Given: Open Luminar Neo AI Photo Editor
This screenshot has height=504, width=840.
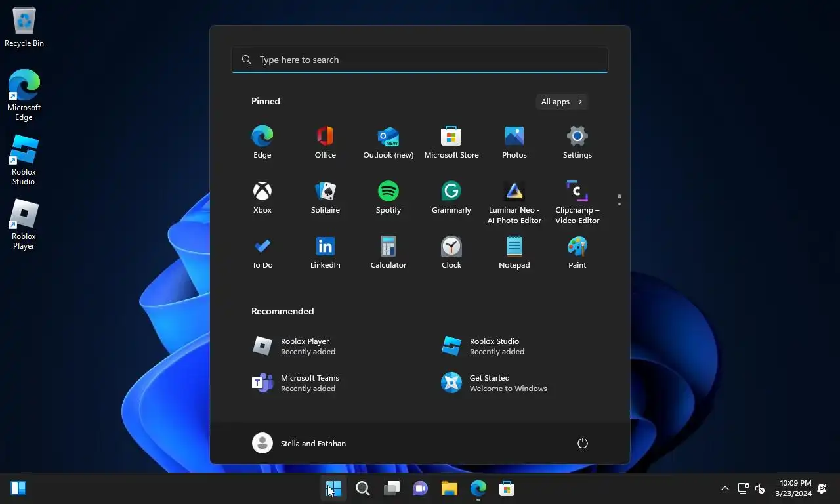Looking at the screenshot, I should [514, 203].
